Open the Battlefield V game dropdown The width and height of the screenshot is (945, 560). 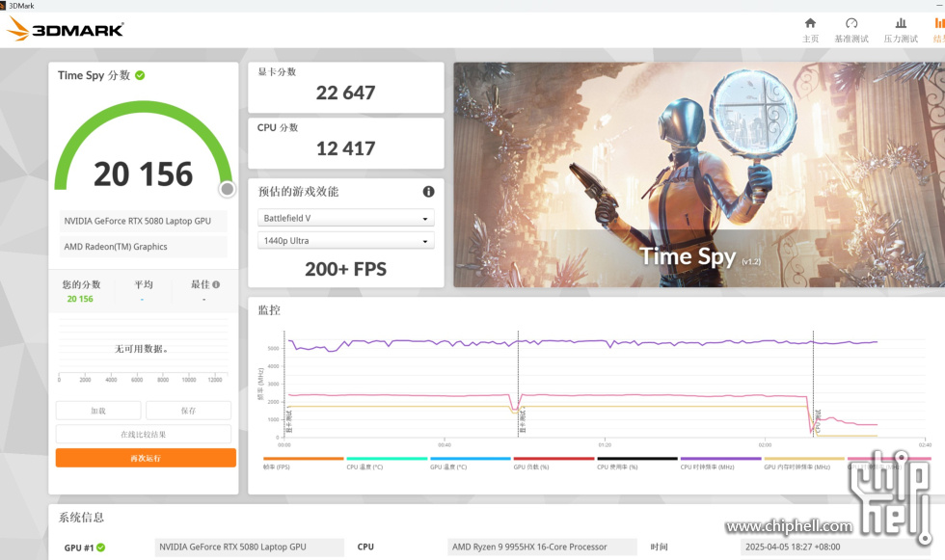coord(346,218)
